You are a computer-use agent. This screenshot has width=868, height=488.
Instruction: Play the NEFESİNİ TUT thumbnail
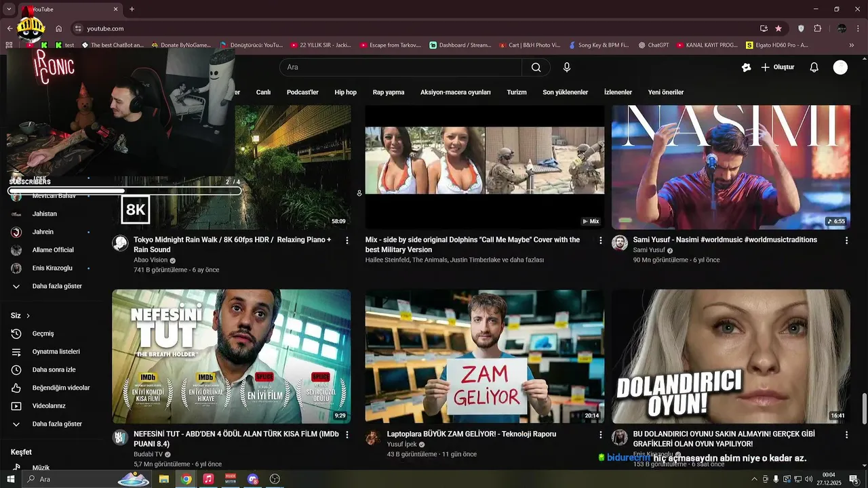(231, 357)
